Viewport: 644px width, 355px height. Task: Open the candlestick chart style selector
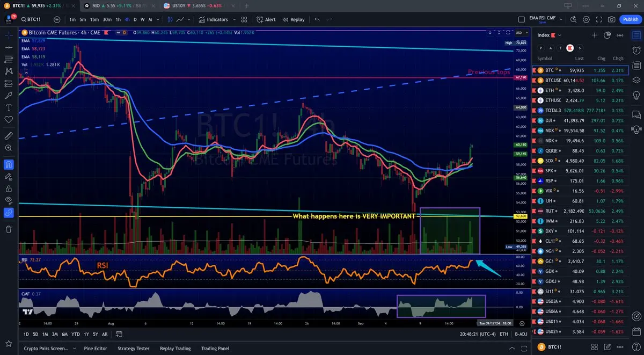(169, 19)
